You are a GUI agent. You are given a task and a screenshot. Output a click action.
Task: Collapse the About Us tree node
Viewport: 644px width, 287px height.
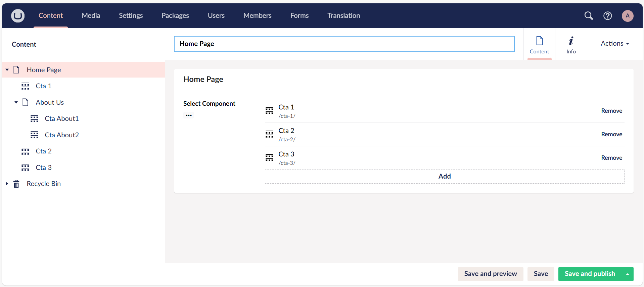tap(16, 102)
